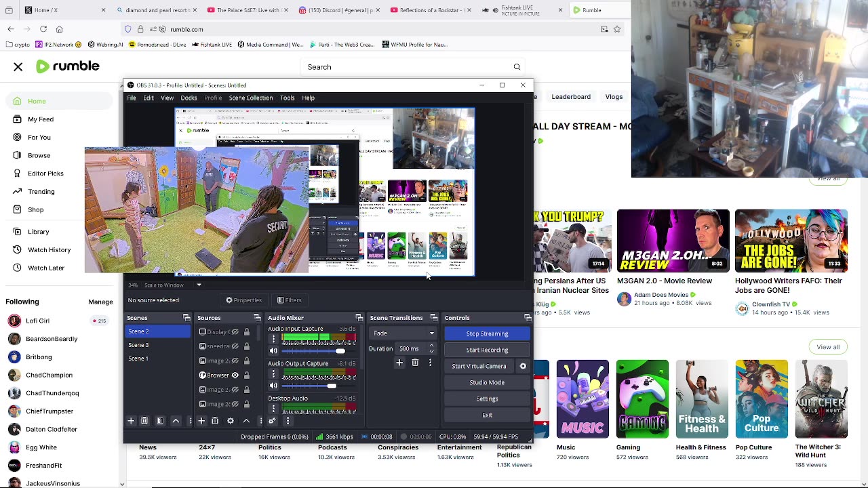Open preview Scale to Window dropdown
This screenshot has width=868, height=488.
pyautogui.click(x=172, y=285)
